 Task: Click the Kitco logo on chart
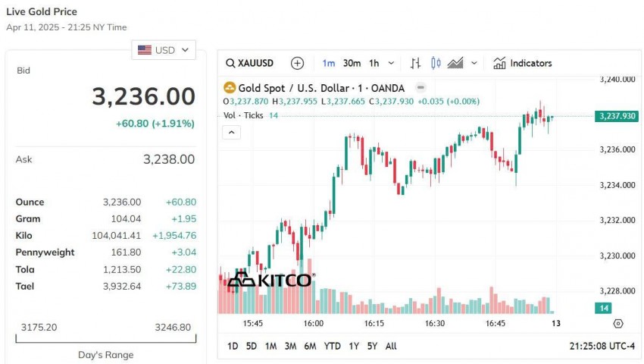coord(270,281)
